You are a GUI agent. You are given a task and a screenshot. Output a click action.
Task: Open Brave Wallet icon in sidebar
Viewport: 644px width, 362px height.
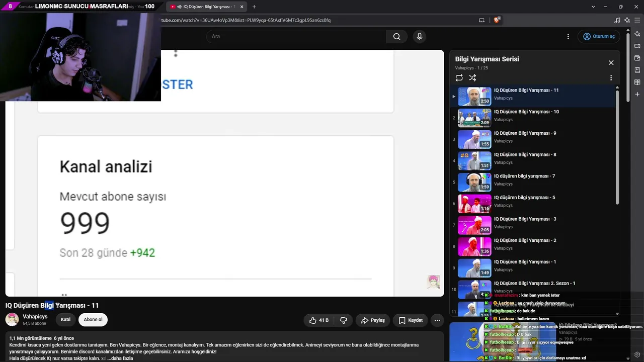click(637, 58)
